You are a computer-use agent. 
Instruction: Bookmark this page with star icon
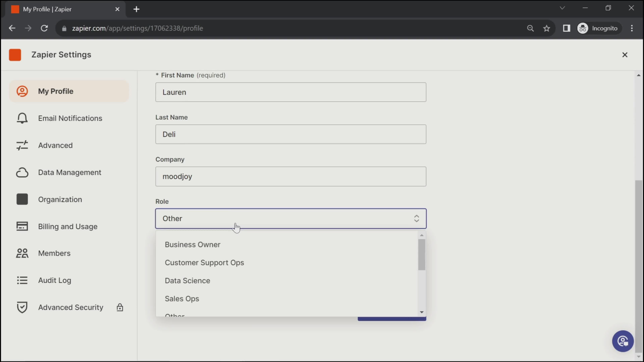[x=547, y=28]
